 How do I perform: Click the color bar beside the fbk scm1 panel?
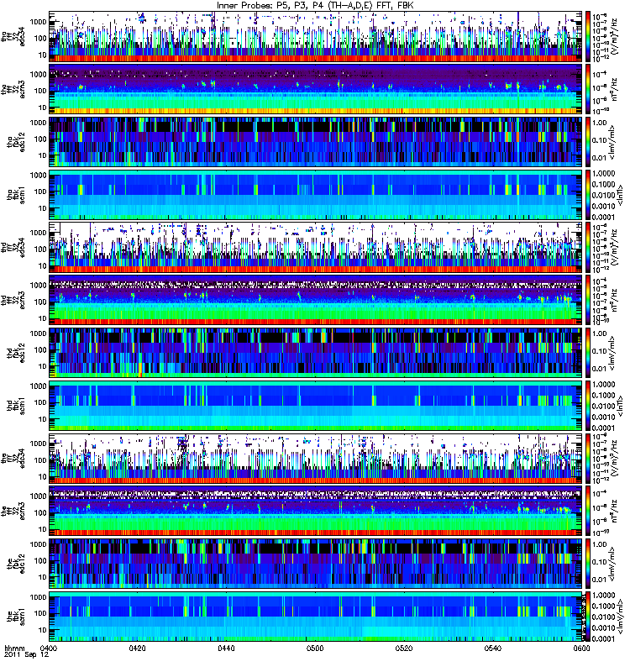tap(588, 617)
